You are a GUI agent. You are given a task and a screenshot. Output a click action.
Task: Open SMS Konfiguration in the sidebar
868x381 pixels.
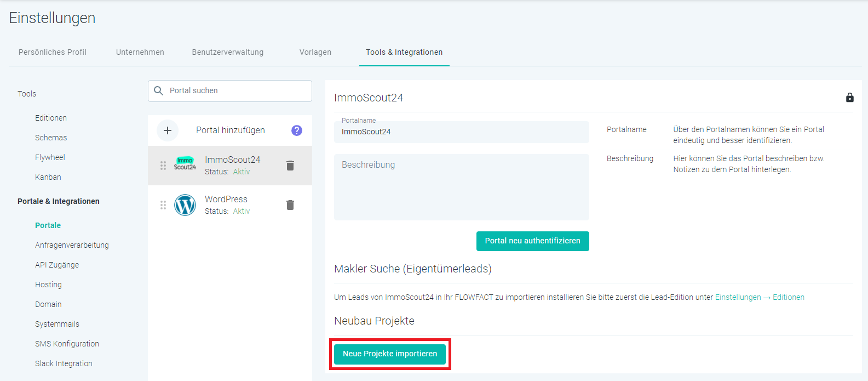click(x=67, y=344)
